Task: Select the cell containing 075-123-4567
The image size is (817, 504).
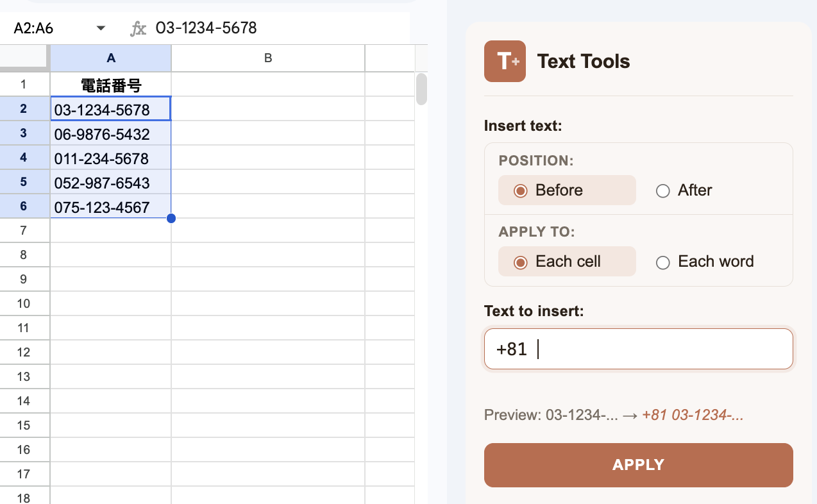Action: click(110, 206)
